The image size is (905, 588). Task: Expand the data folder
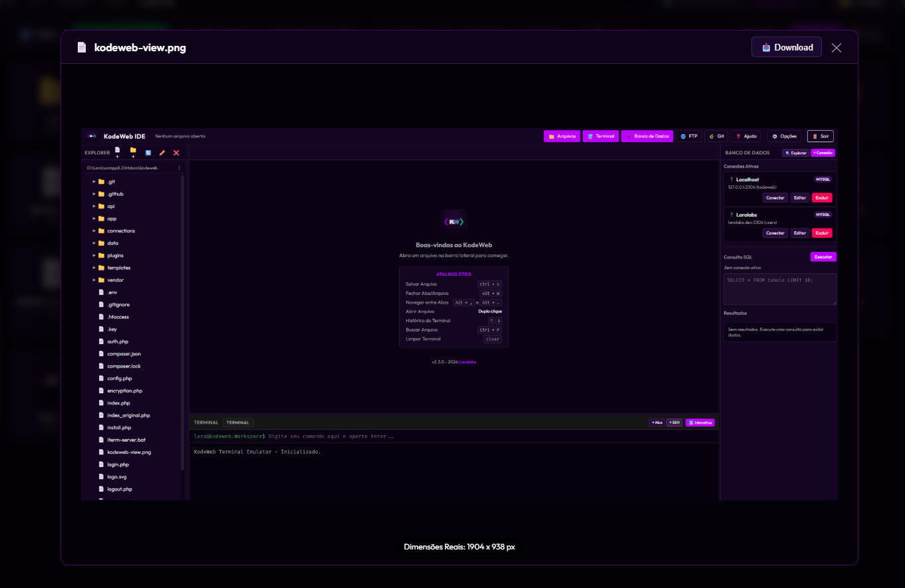pyautogui.click(x=94, y=243)
